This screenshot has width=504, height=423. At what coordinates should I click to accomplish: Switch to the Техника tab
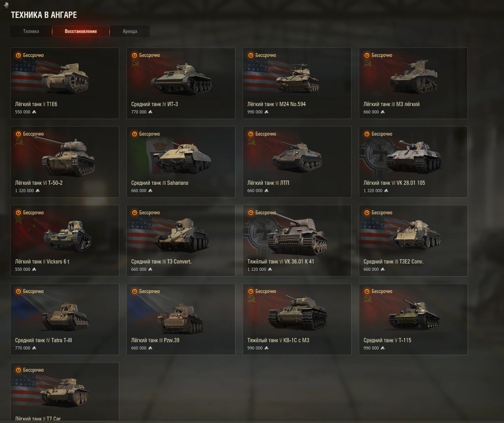coord(31,31)
